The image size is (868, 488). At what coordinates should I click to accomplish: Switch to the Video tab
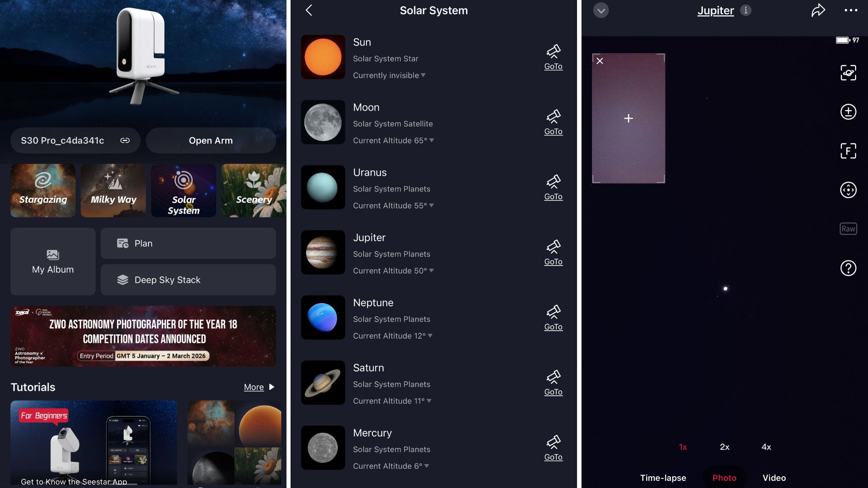(774, 477)
